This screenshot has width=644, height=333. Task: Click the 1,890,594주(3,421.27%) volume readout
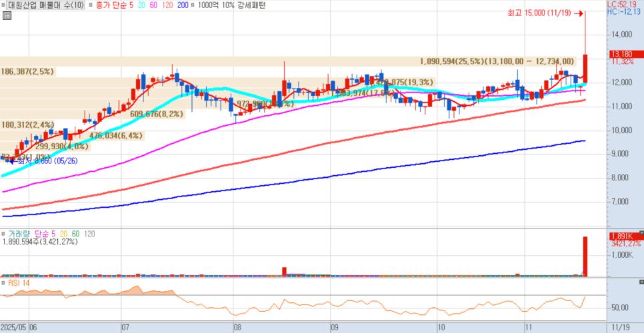(x=40, y=242)
